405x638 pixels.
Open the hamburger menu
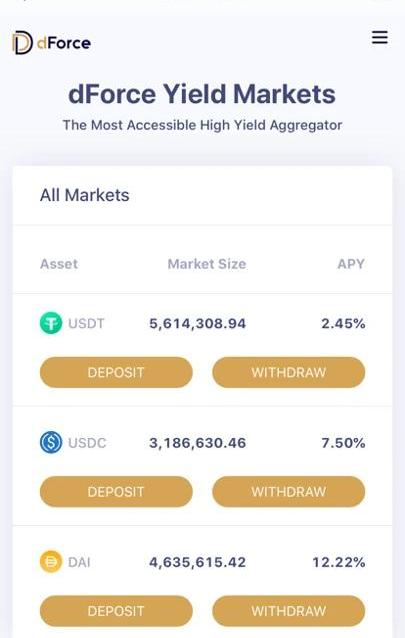point(379,37)
